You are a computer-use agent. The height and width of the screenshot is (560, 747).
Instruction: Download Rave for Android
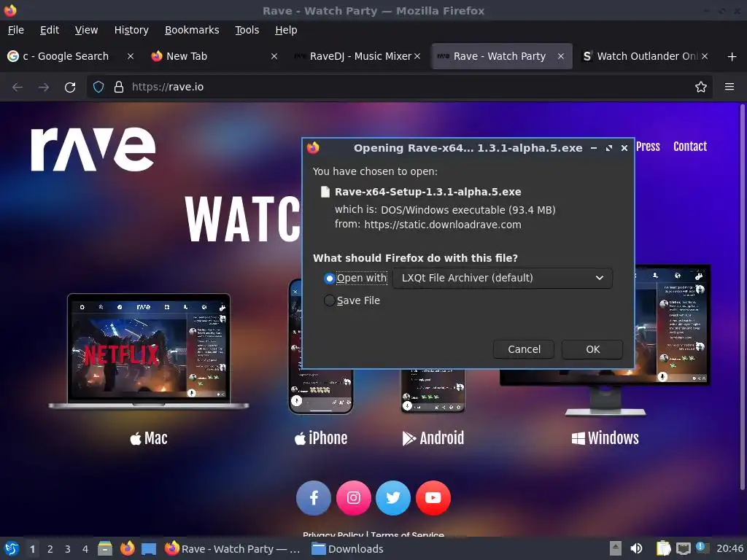(433, 438)
